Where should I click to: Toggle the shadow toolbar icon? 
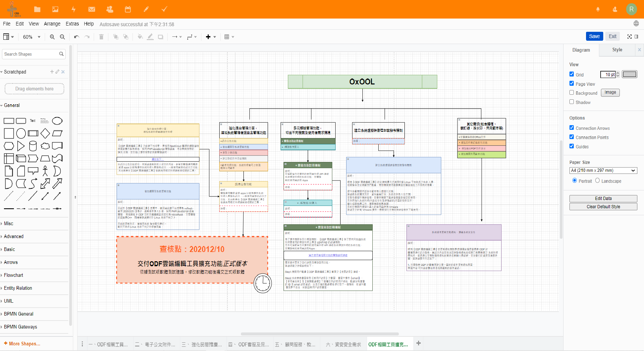tap(161, 37)
